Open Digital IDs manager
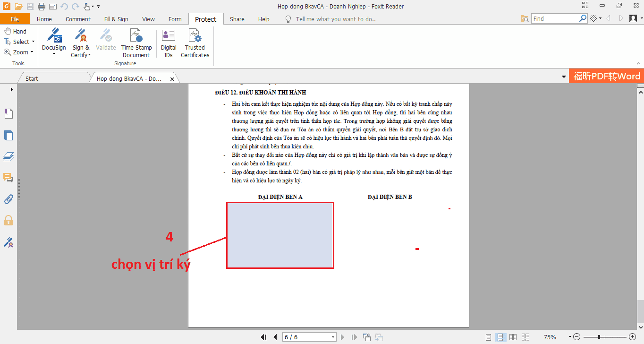 pyautogui.click(x=169, y=43)
